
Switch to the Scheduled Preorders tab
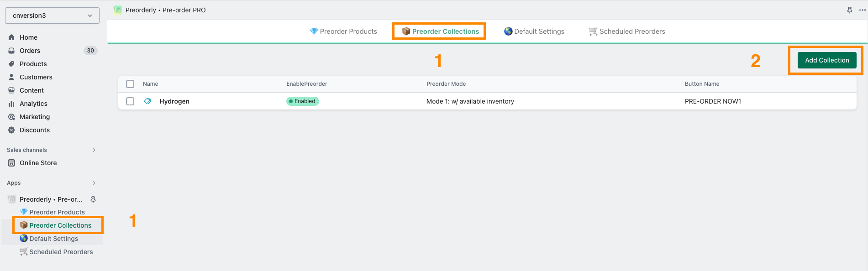coord(627,31)
